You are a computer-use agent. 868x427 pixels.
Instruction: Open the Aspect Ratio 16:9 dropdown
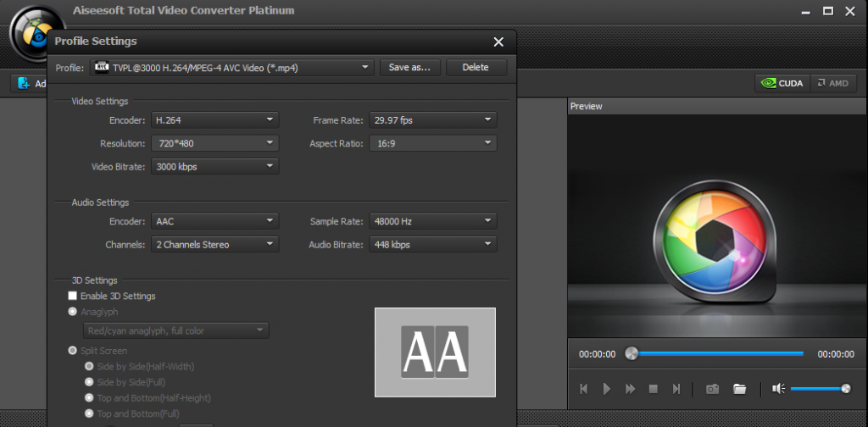point(433,143)
